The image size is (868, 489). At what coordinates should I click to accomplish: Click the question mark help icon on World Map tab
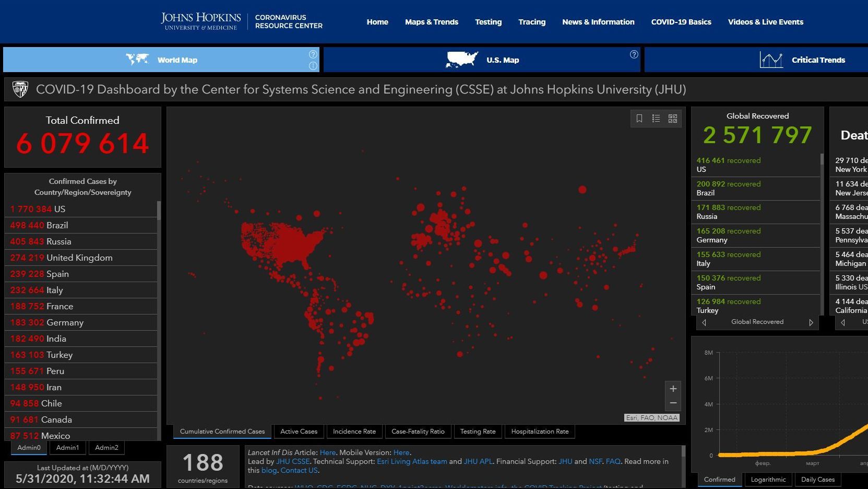[x=313, y=54]
